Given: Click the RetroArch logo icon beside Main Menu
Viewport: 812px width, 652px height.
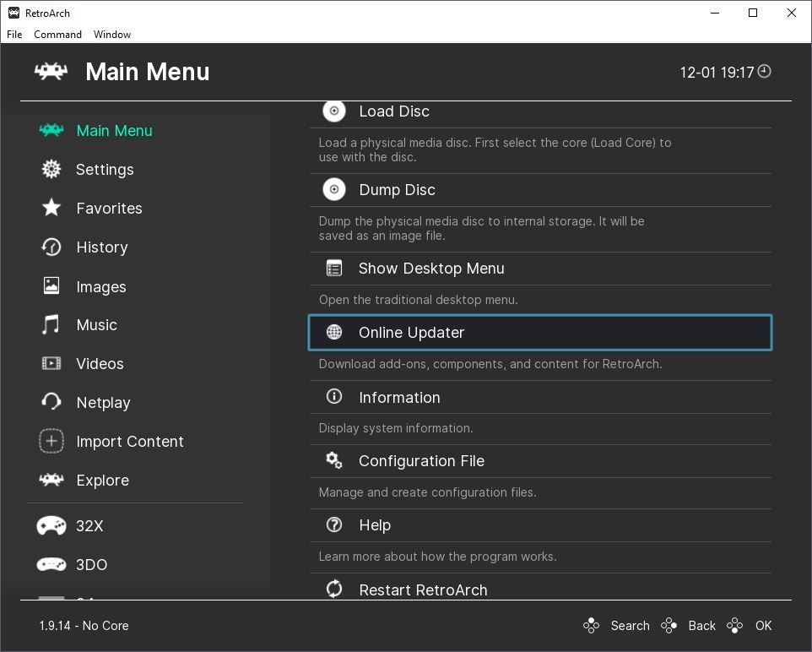Looking at the screenshot, I should click(51, 72).
